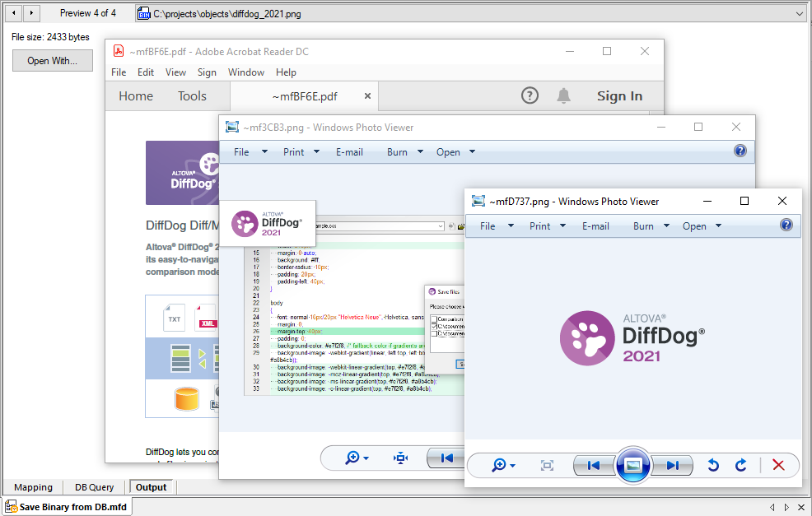Click the help icon in ~mfD737.png viewer
812x516 pixels.
786,225
